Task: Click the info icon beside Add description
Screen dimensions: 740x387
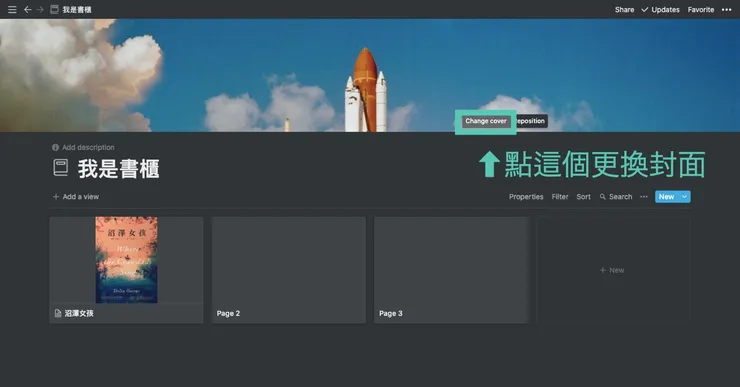Action: 55,147
